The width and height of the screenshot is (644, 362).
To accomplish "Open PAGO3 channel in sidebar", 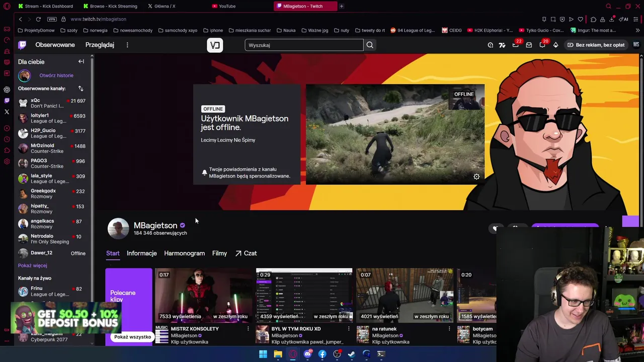I will pyautogui.click(x=52, y=163).
